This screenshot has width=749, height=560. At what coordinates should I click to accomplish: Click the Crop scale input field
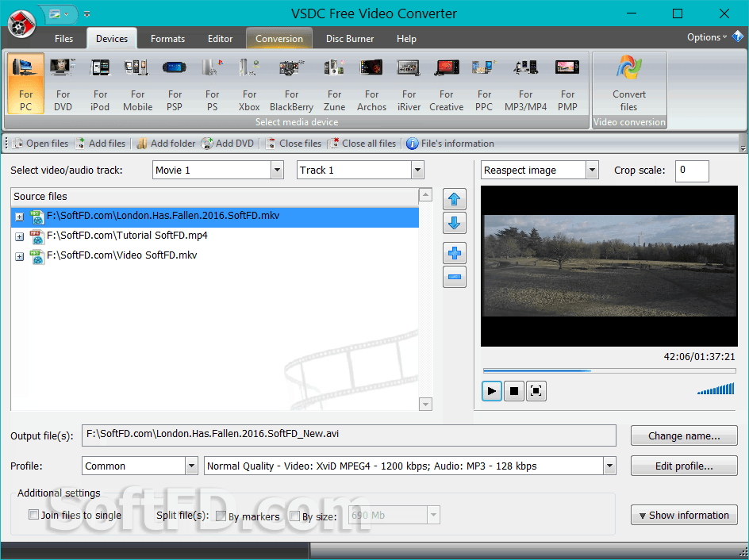(692, 171)
